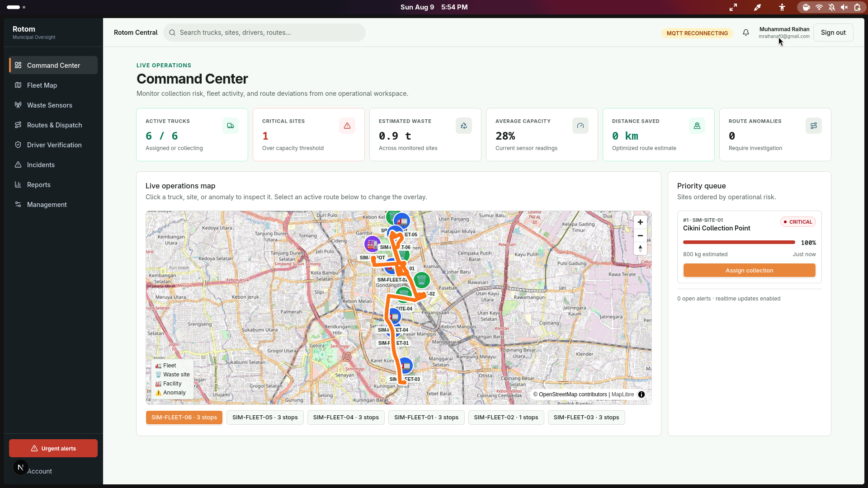Zoom in on the live operations map

(640, 222)
